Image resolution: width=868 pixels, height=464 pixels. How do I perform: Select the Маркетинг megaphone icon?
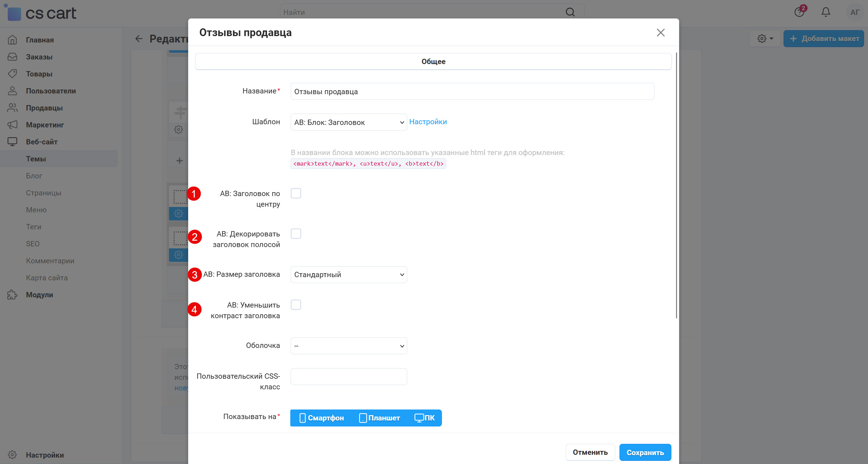(x=12, y=125)
